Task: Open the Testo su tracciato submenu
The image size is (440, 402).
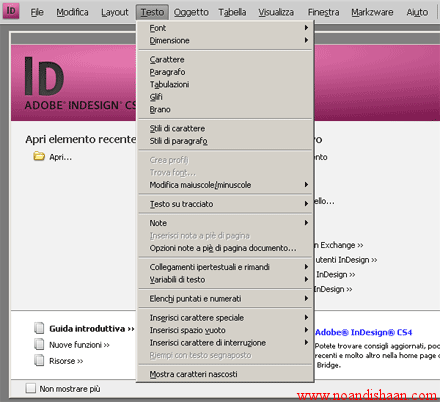Action: [x=225, y=204]
